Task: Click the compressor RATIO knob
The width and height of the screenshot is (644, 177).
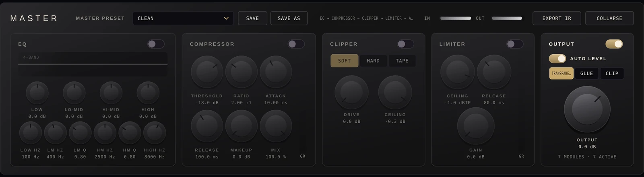Action: [x=242, y=72]
